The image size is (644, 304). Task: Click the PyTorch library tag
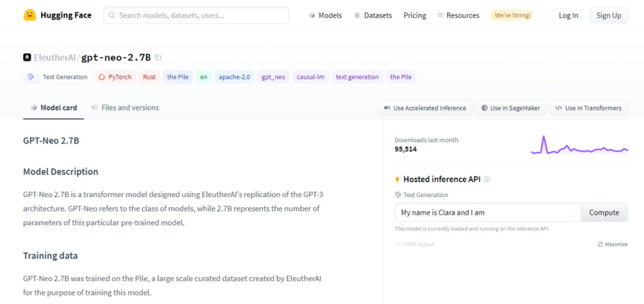click(x=115, y=77)
